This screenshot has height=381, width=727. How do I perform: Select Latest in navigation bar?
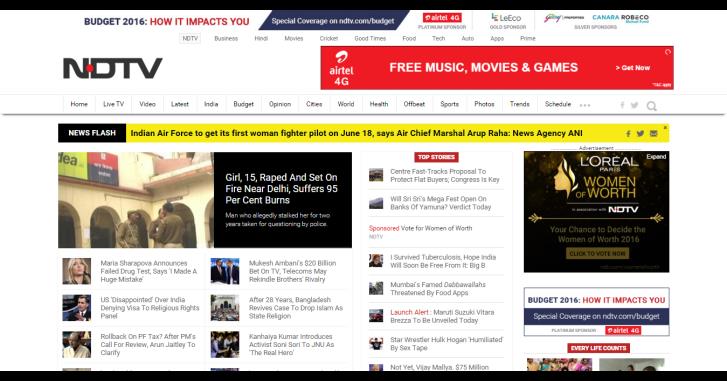pyautogui.click(x=180, y=104)
